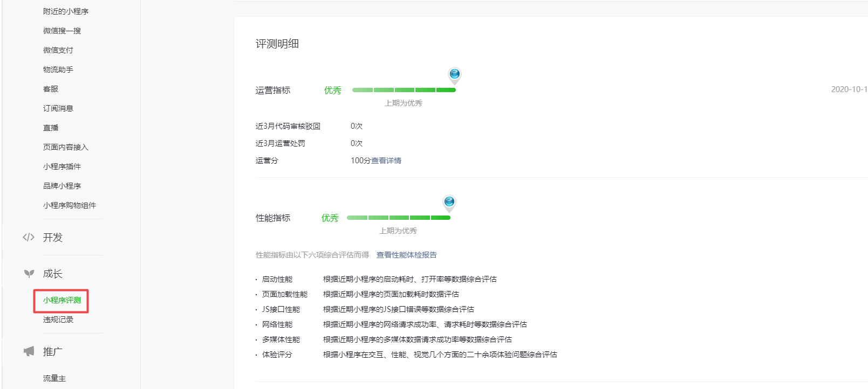Click description 根据近期小程序的启动耗时 text
Viewport: 868px width, 389px height.
coord(410,279)
